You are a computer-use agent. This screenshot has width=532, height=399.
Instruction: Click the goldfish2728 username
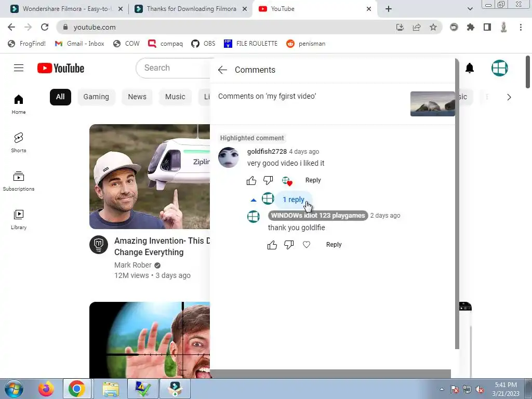[x=267, y=151]
